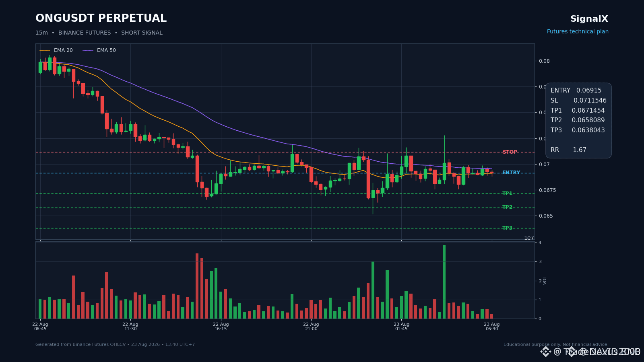Click the EMA 50 legend label
Image resolution: width=644 pixels, height=362 pixels.
coord(106,50)
